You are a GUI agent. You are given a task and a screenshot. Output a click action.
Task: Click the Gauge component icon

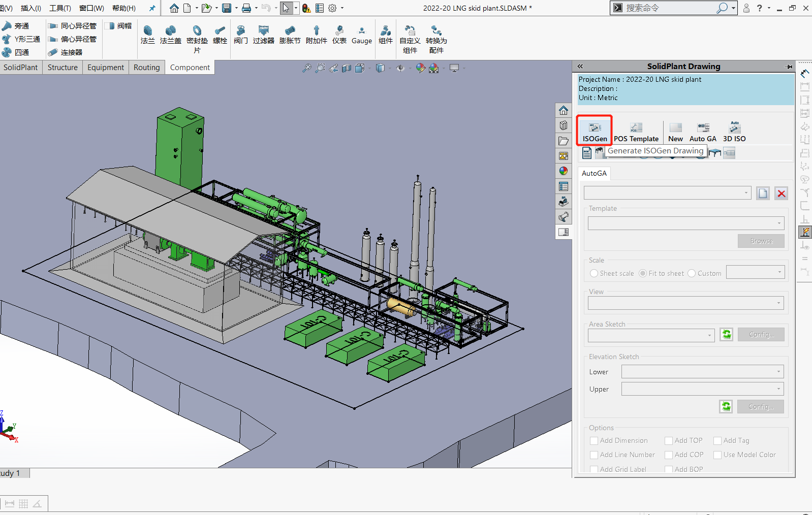[x=361, y=35]
